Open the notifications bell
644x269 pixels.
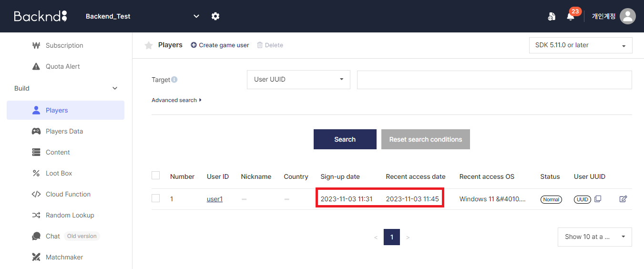[x=570, y=17]
